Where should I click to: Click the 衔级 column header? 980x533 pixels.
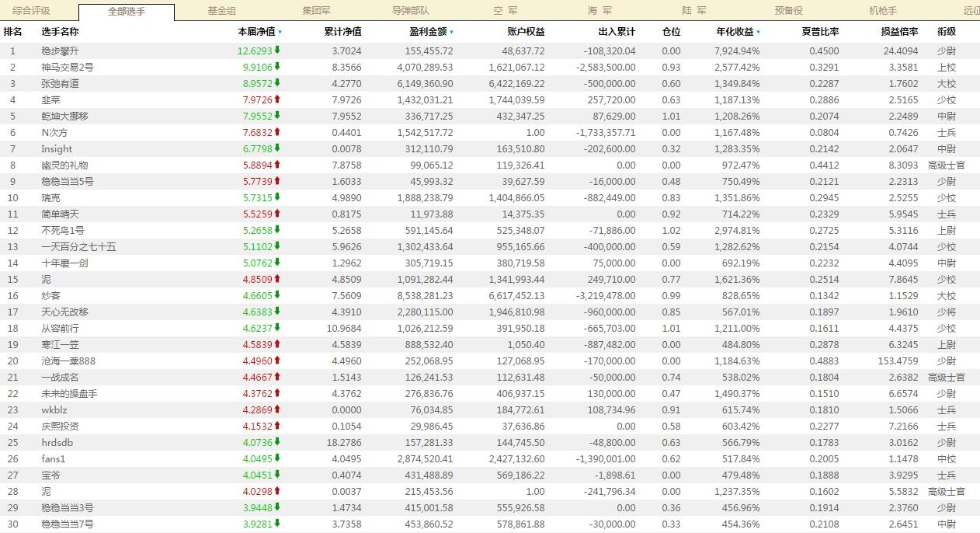(947, 32)
